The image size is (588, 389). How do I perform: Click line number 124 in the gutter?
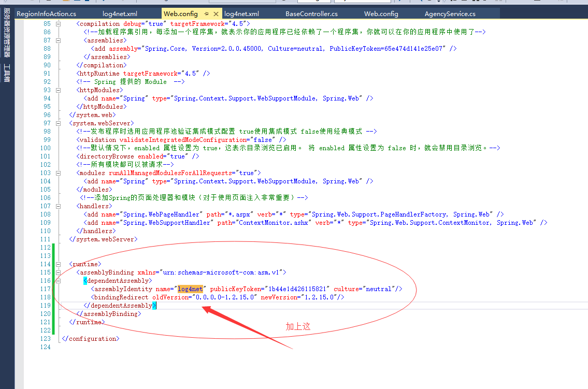[x=46, y=347]
